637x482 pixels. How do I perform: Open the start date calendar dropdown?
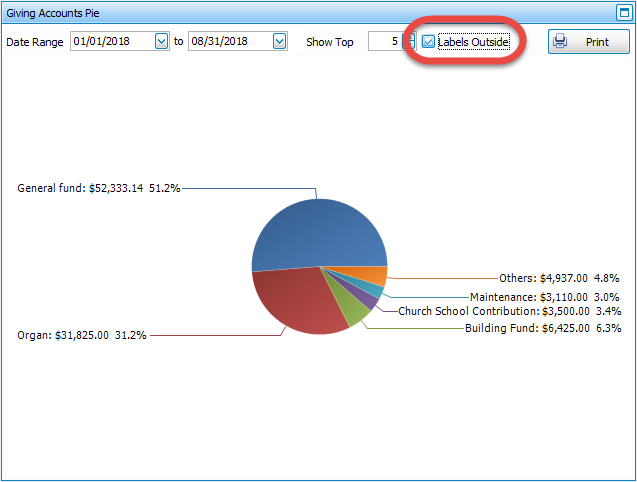(162, 42)
